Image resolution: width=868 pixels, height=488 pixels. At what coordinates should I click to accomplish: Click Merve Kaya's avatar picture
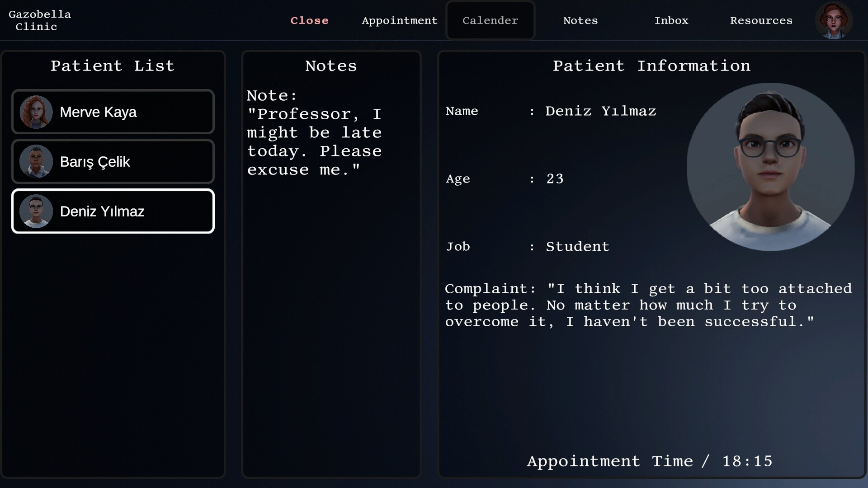pyautogui.click(x=36, y=112)
